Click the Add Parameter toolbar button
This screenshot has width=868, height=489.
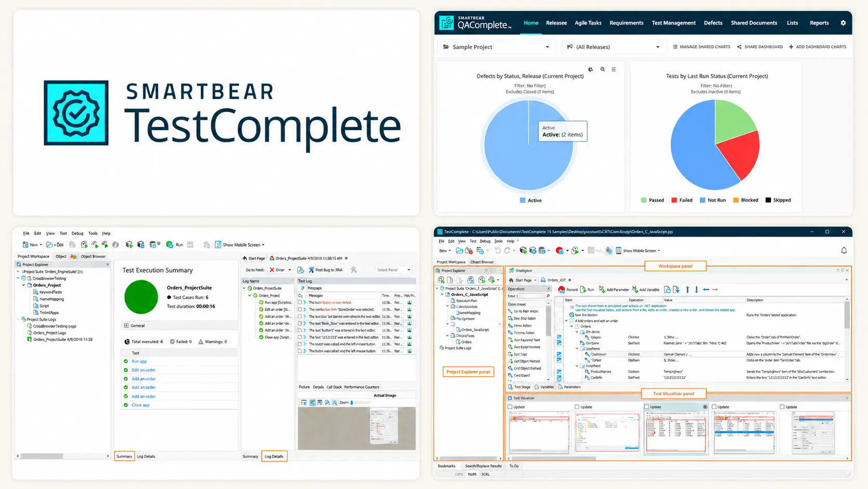(x=614, y=289)
